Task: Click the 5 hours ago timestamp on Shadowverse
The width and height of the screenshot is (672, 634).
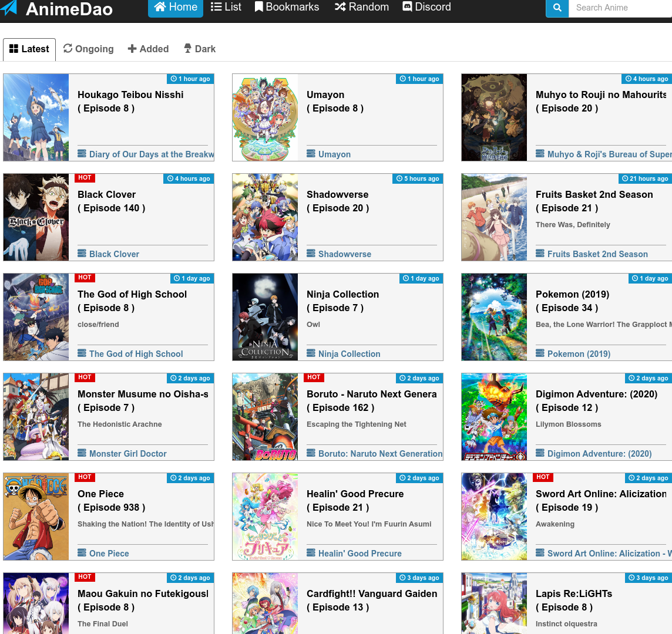Action: 418,178
